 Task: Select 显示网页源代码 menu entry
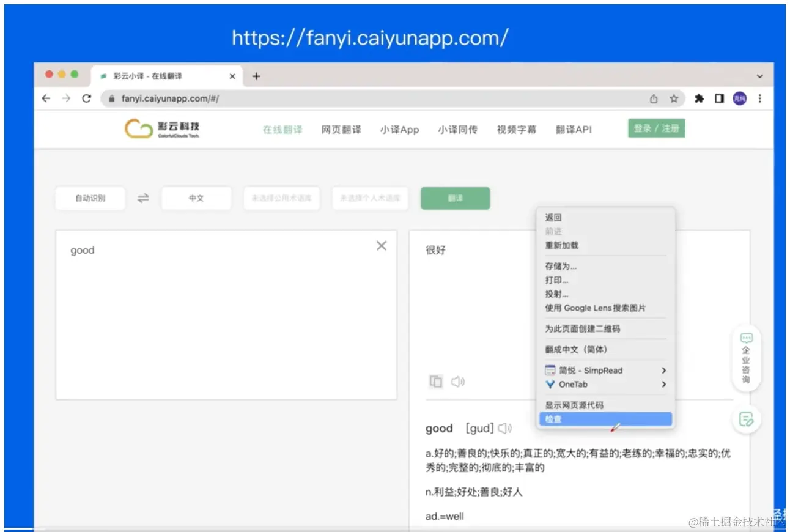[605, 405]
